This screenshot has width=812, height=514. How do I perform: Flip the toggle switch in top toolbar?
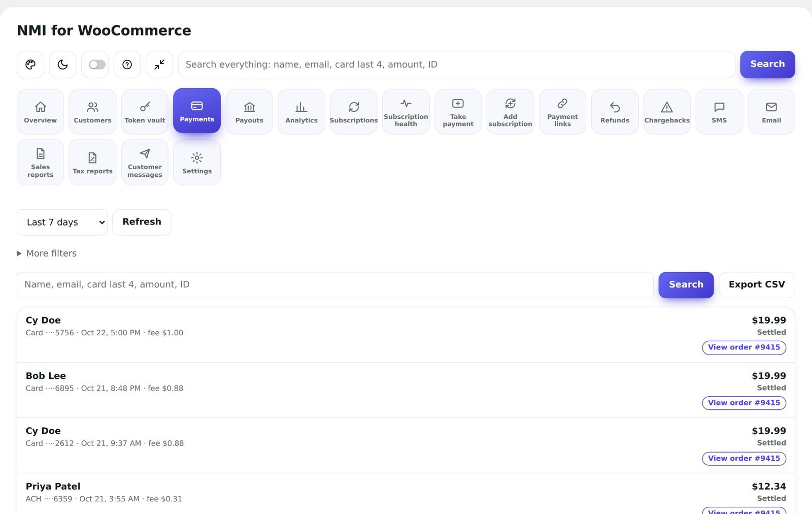click(x=97, y=65)
